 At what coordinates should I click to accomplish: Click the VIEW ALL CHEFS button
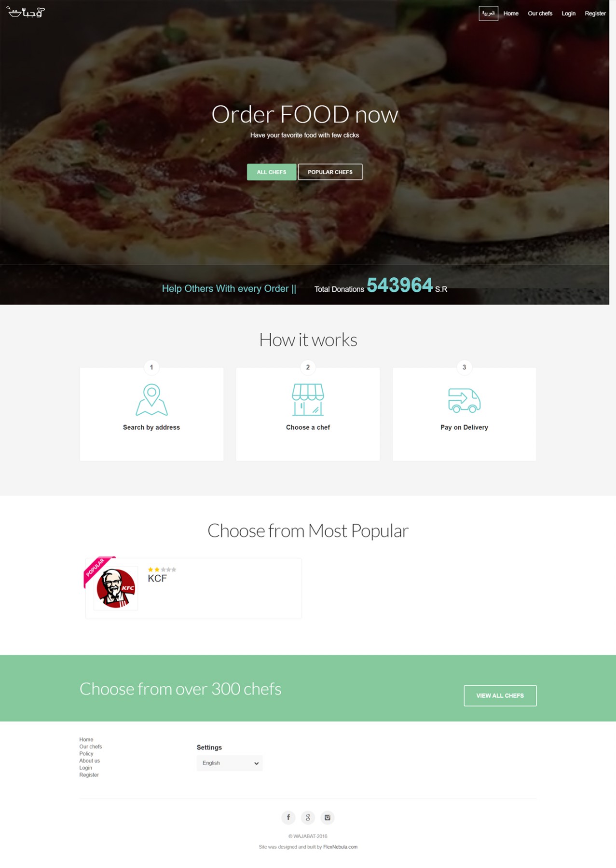[500, 695]
